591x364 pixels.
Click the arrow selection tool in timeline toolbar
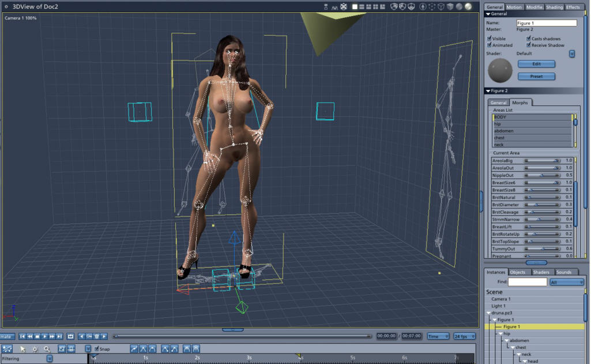22,350
